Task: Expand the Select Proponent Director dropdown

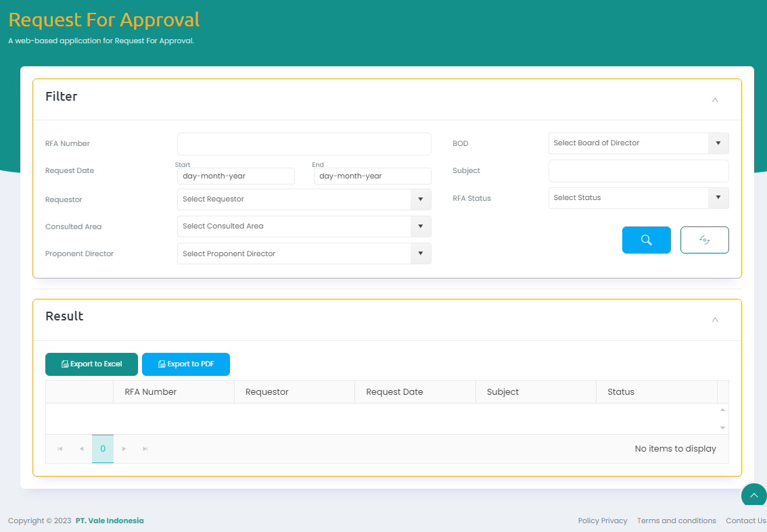Action: coord(420,253)
